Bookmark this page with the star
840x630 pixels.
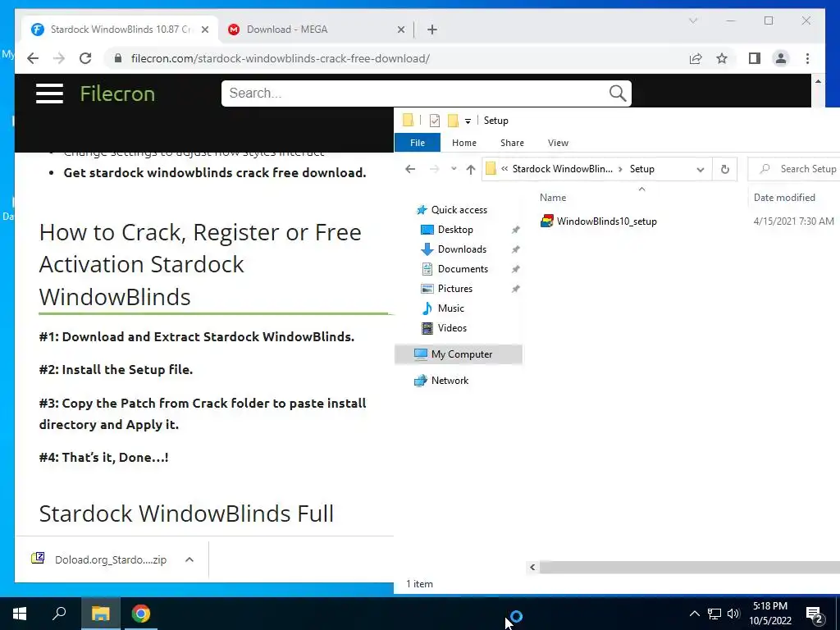pos(722,58)
